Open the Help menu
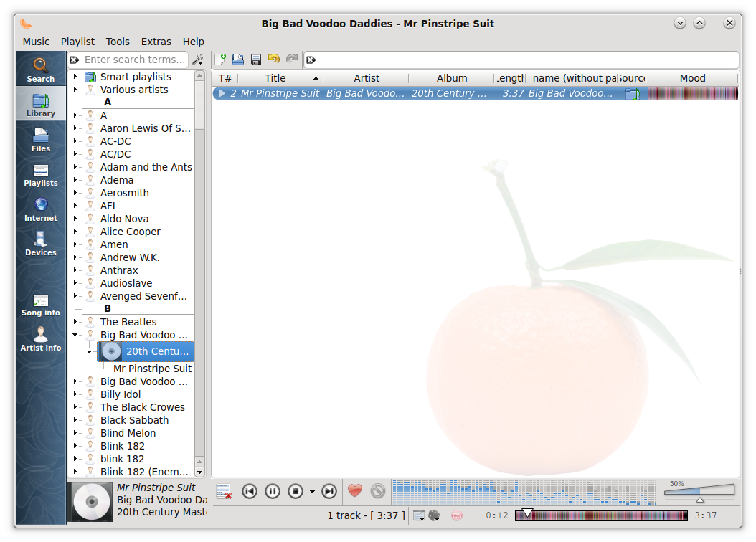 coord(194,42)
